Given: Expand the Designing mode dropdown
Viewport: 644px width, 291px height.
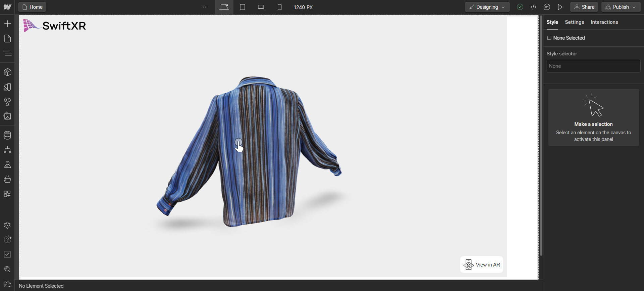Looking at the screenshot, I should click(x=487, y=7).
